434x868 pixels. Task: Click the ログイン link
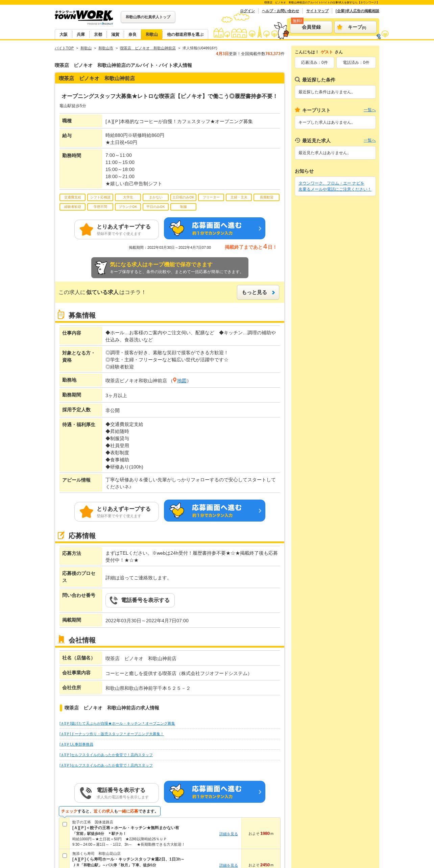tap(247, 11)
